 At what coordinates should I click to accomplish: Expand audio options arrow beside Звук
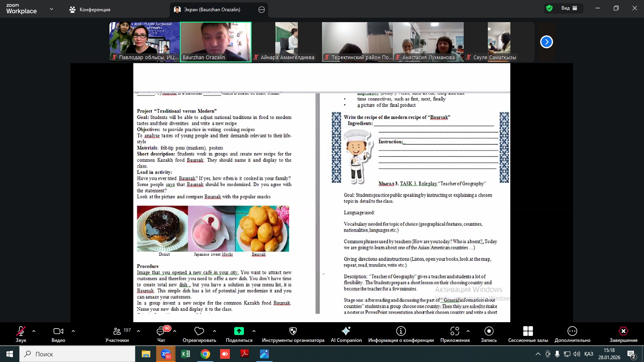[x=34, y=331]
